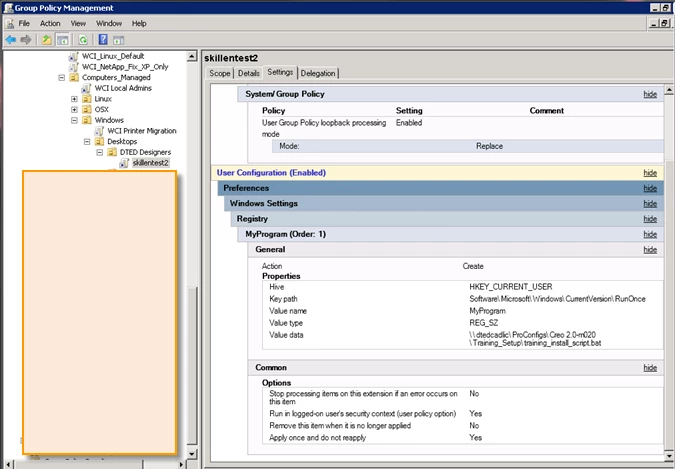The height and width of the screenshot is (469, 675).
Task: Collapse the DTED Designers tree node
Action: pyautogui.click(x=99, y=152)
